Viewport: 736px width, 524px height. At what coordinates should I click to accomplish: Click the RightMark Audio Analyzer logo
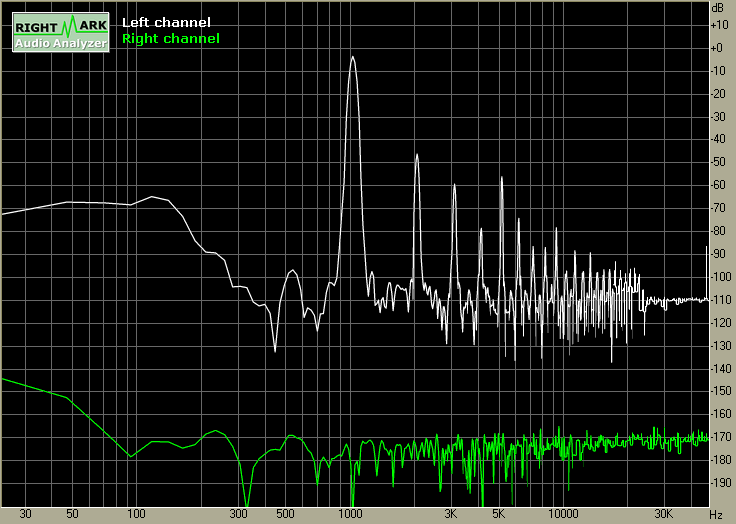click(61, 32)
